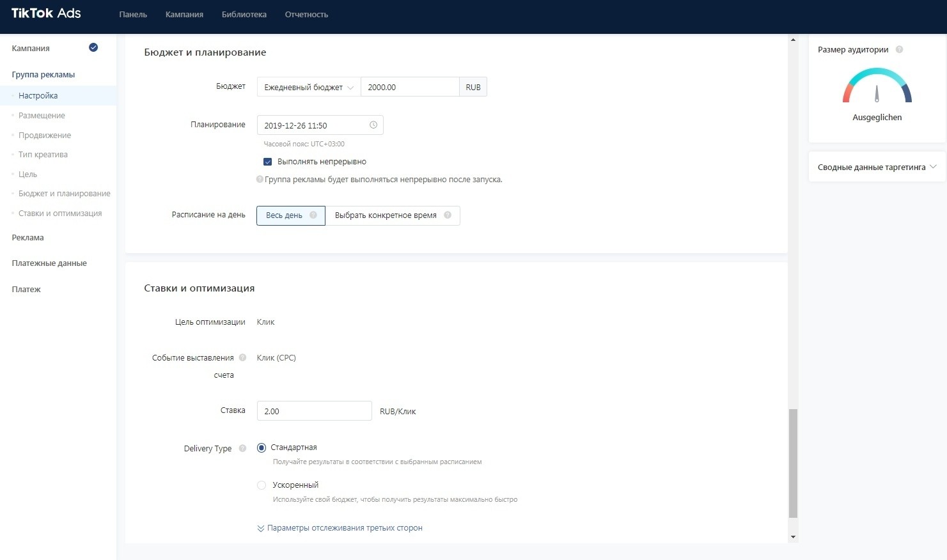Click the clock icon in the Планирование field

pos(373,125)
